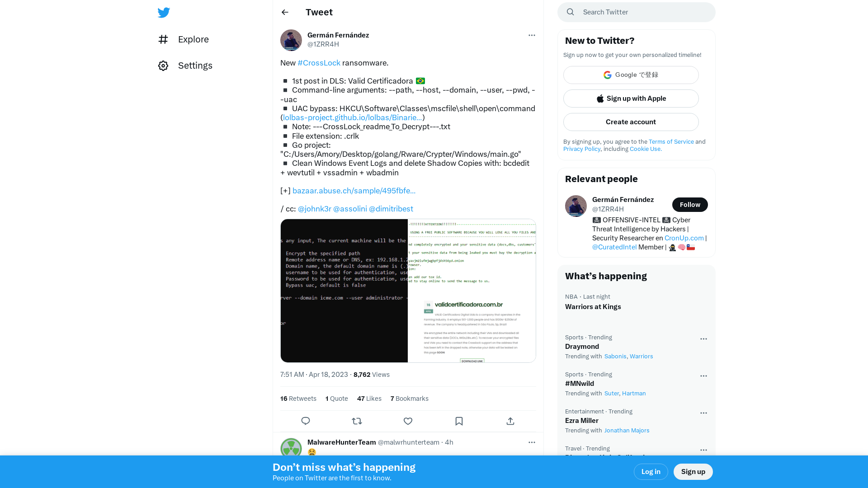Screen dimensions: 868x488
Task: Click the #CrossLock hashtag link
Action: [318, 62]
